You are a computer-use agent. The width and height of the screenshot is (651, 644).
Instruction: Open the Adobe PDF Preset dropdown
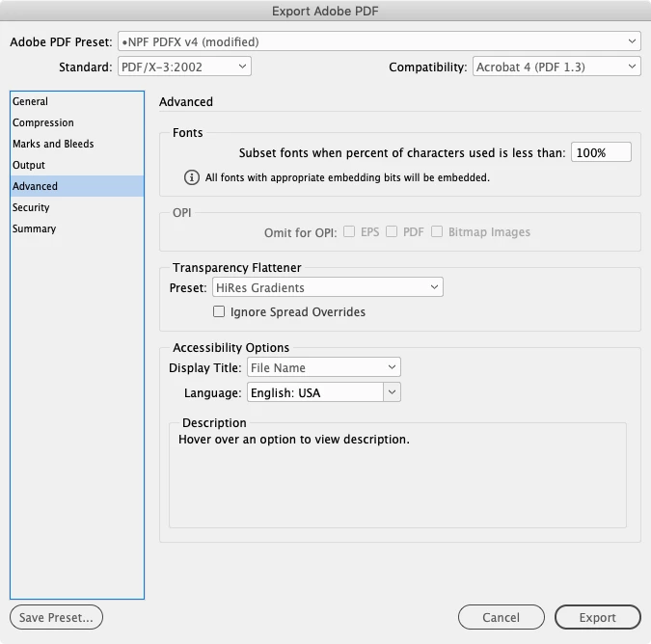click(379, 41)
